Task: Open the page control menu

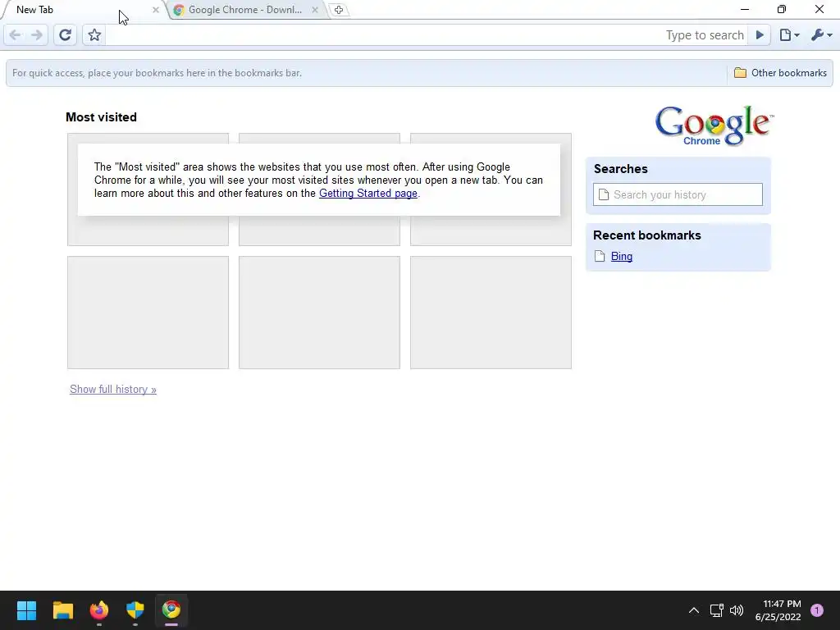Action: pos(789,35)
